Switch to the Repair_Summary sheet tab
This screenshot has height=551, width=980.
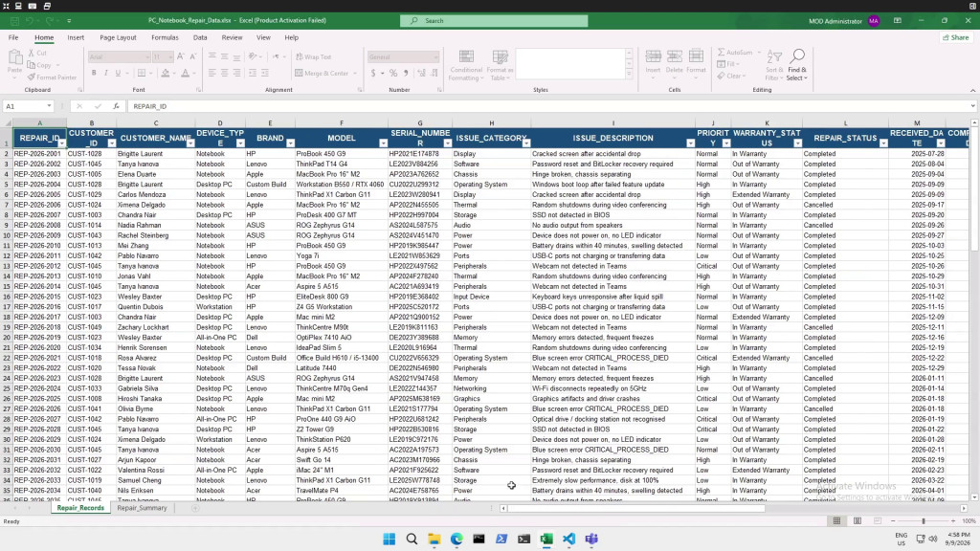[x=142, y=508]
